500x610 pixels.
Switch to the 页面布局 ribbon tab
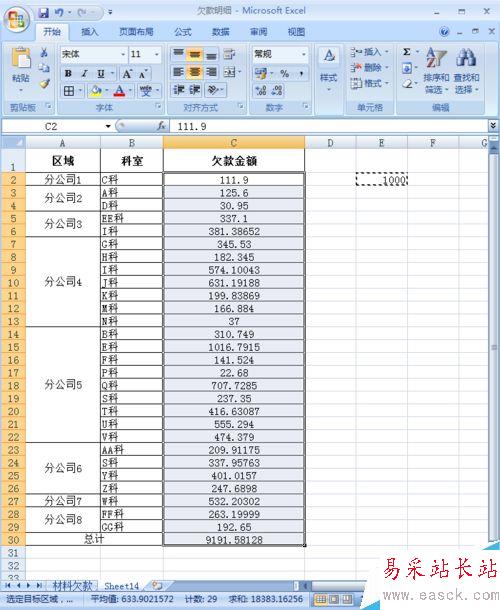coord(136,32)
